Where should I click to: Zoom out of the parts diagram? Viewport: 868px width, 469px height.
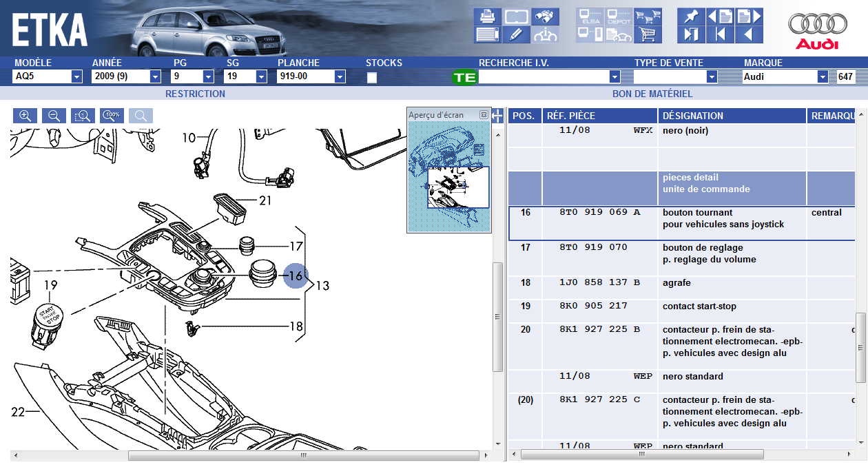[54, 116]
